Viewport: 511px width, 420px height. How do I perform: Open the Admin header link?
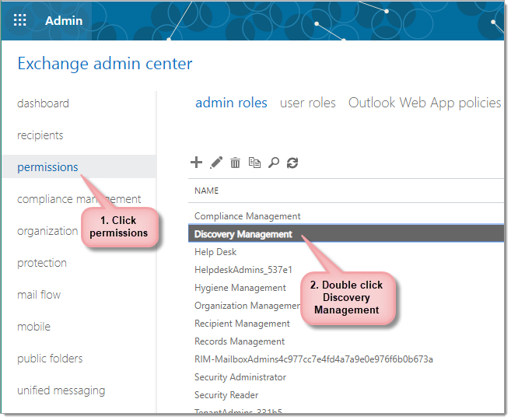pyautogui.click(x=64, y=20)
